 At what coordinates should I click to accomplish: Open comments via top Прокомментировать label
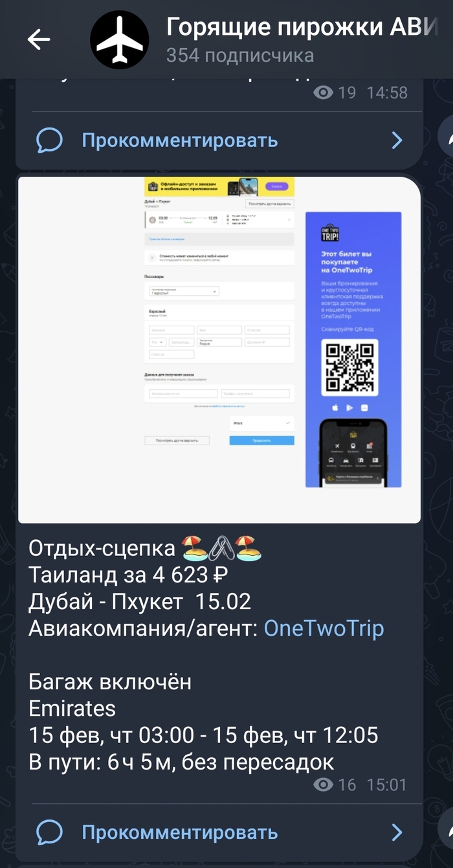click(x=180, y=140)
